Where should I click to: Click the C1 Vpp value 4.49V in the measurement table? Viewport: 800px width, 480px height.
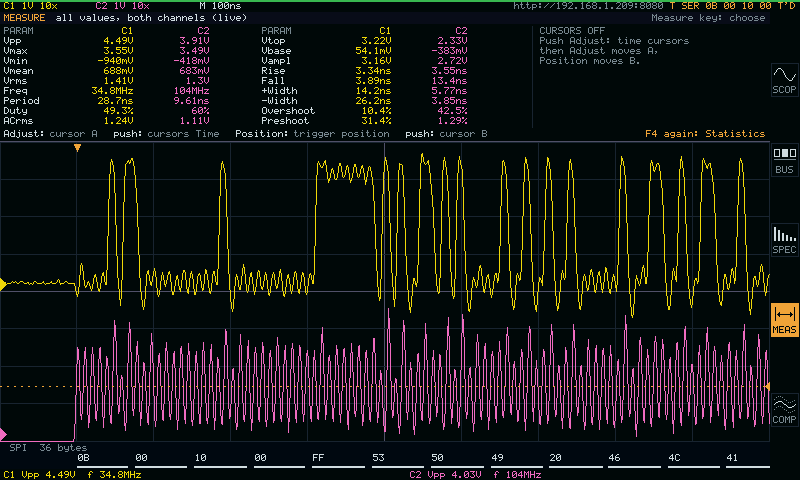[118, 41]
